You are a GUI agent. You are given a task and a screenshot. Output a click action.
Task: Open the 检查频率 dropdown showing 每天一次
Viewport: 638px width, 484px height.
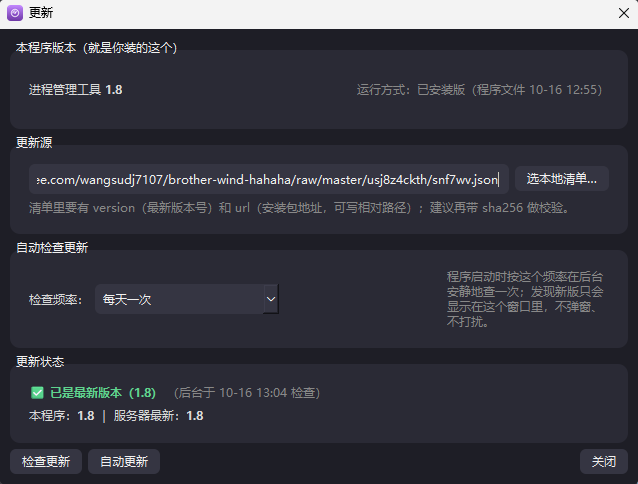click(187, 299)
